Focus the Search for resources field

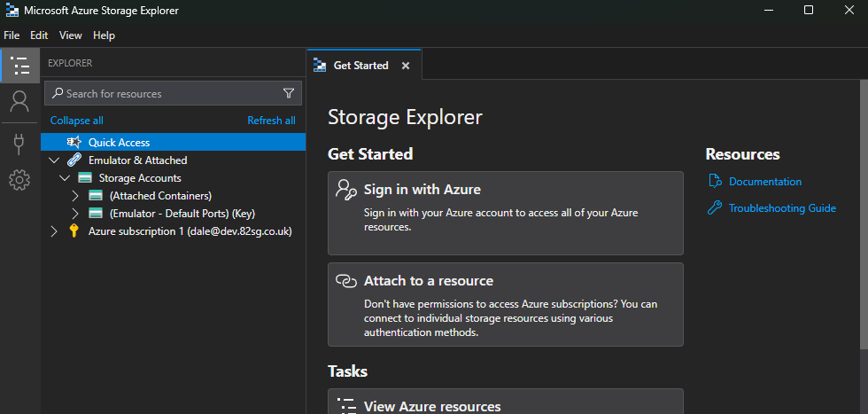(173, 93)
